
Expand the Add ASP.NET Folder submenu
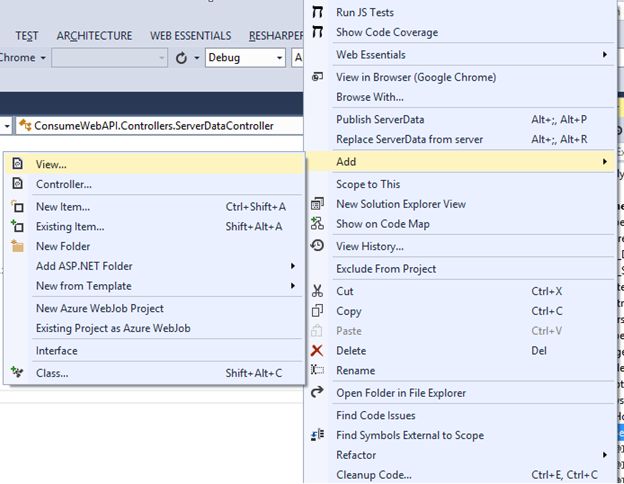(293, 266)
